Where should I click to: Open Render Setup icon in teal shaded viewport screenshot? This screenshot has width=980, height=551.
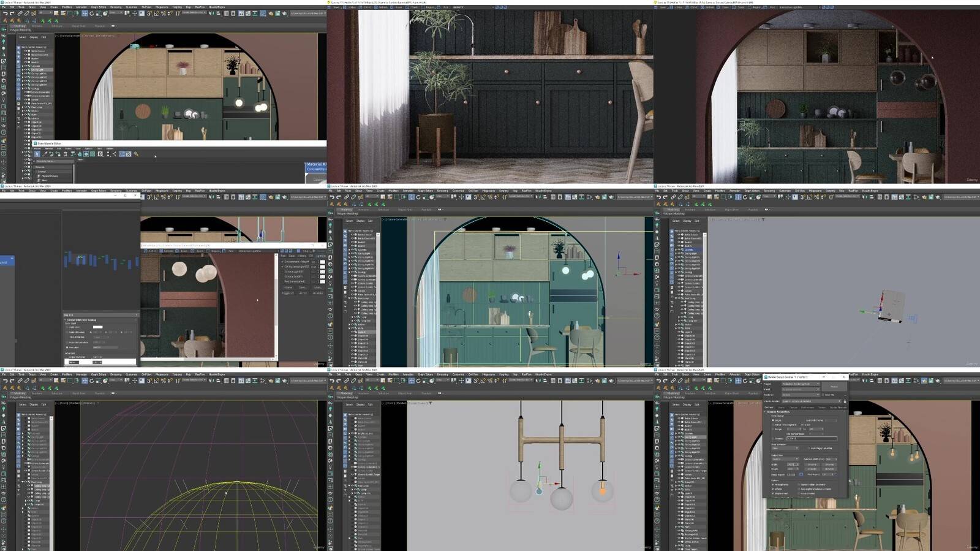[597, 197]
